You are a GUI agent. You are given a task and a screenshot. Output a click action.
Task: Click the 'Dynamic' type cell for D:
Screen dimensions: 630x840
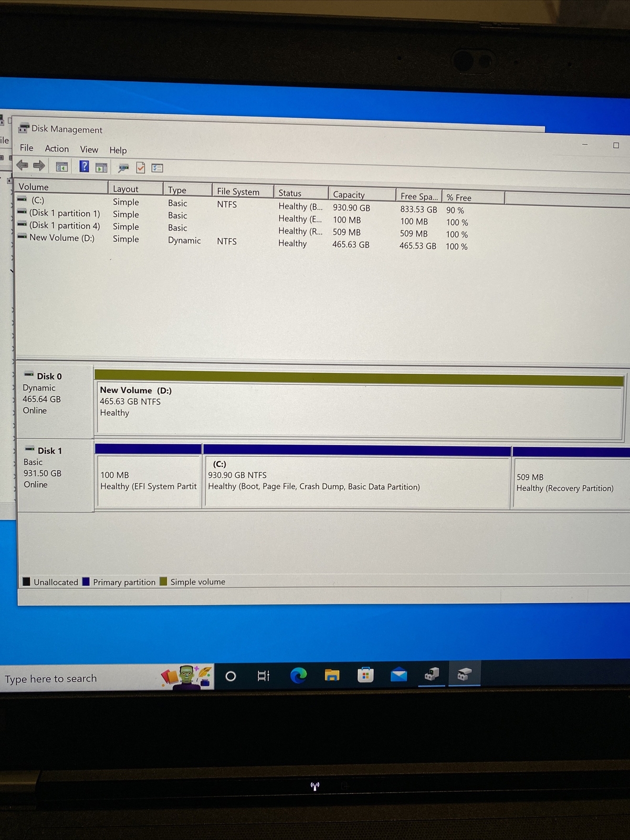pos(184,240)
